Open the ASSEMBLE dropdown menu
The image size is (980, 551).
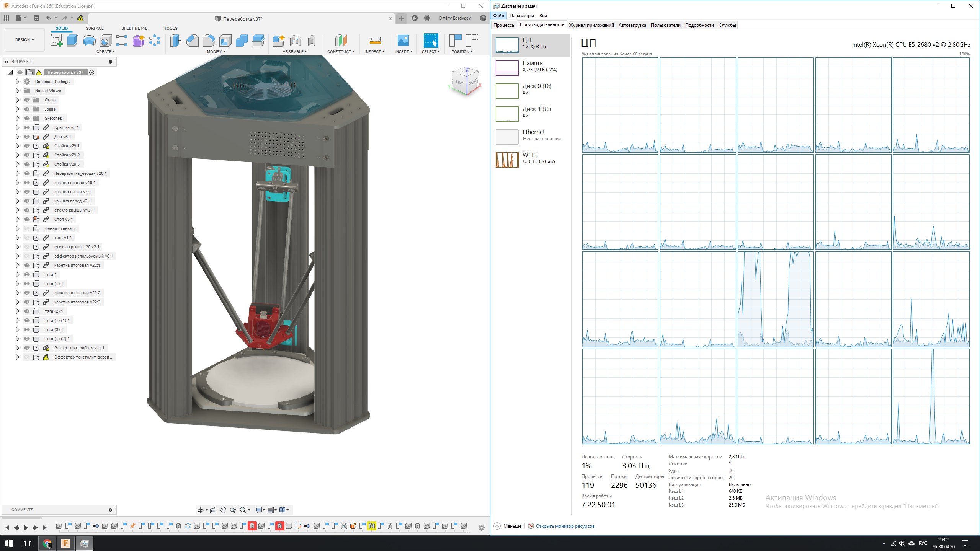295,52
